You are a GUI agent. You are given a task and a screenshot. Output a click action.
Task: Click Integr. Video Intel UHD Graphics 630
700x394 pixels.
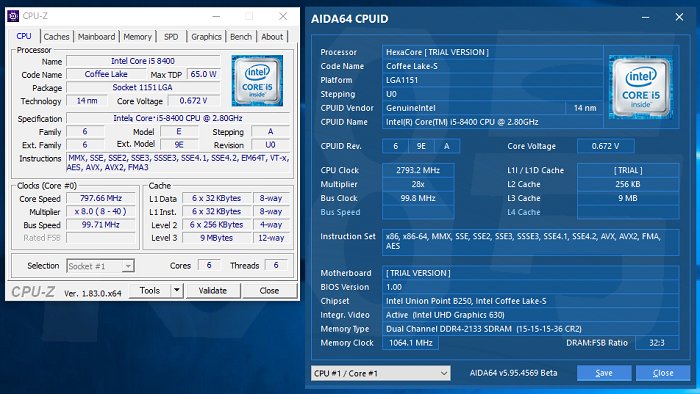pos(530,315)
